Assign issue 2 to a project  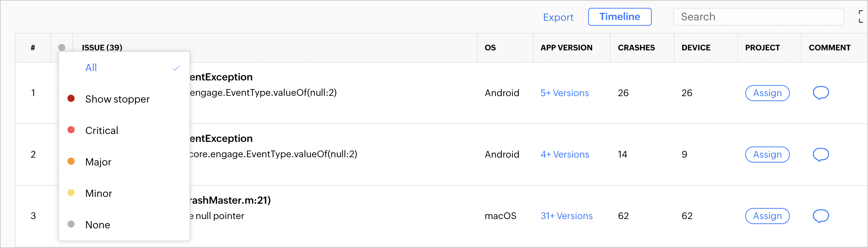point(767,154)
